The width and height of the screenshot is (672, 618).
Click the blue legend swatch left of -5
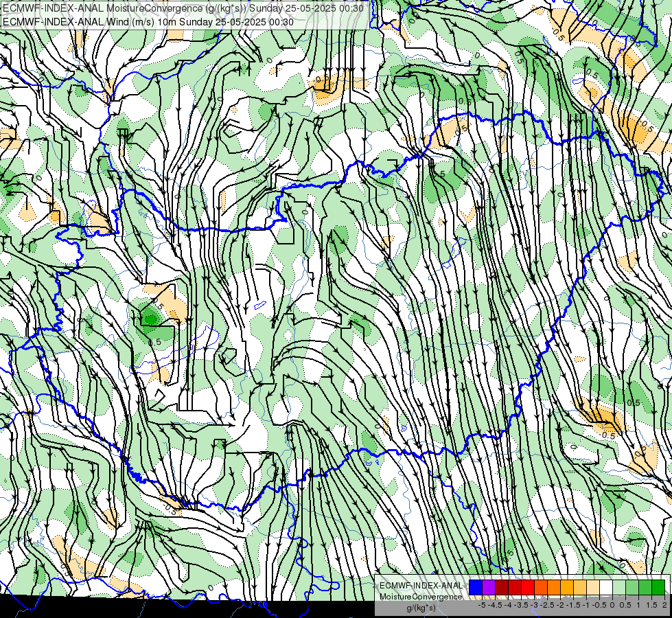pos(476,587)
